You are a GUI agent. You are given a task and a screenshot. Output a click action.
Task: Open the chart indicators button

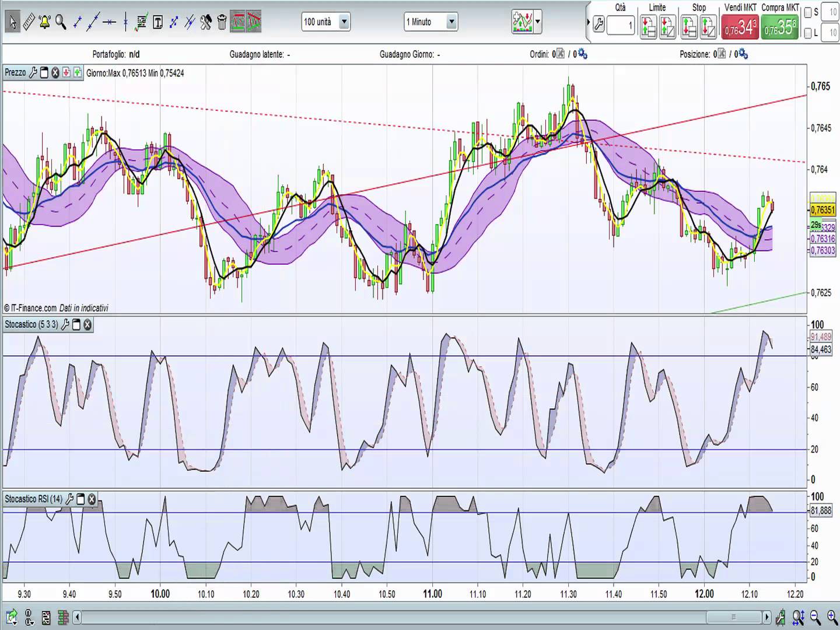523,22
